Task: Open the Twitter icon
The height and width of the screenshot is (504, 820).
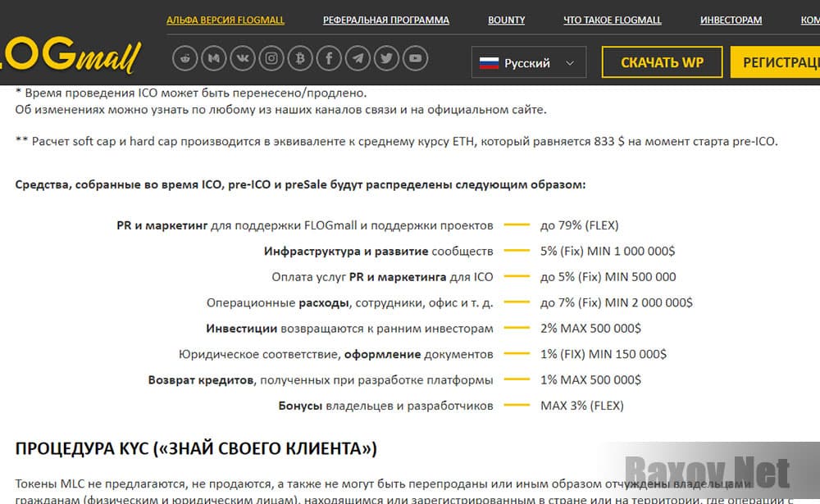Action: click(x=386, y=58)
